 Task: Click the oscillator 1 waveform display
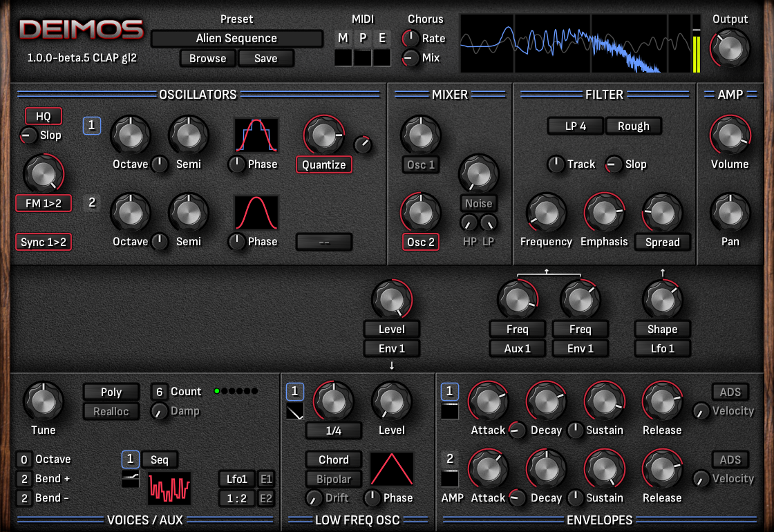pos(256,135)
